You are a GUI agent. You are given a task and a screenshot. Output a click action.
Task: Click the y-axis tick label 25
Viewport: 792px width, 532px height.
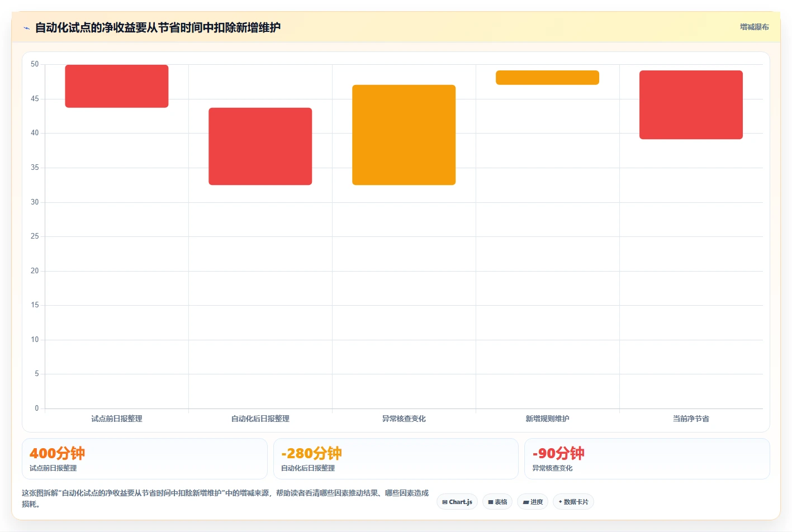click(x=35, y=236)
